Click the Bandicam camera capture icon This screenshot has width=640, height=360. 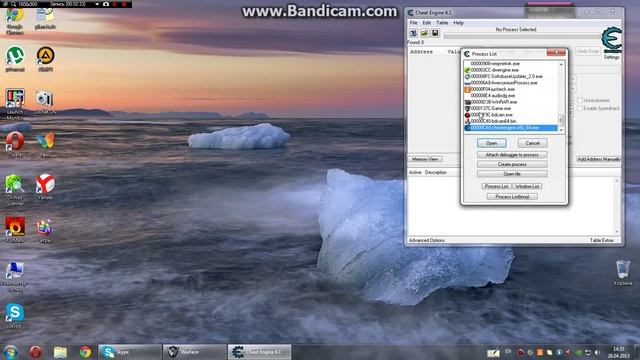coord(106,4)
